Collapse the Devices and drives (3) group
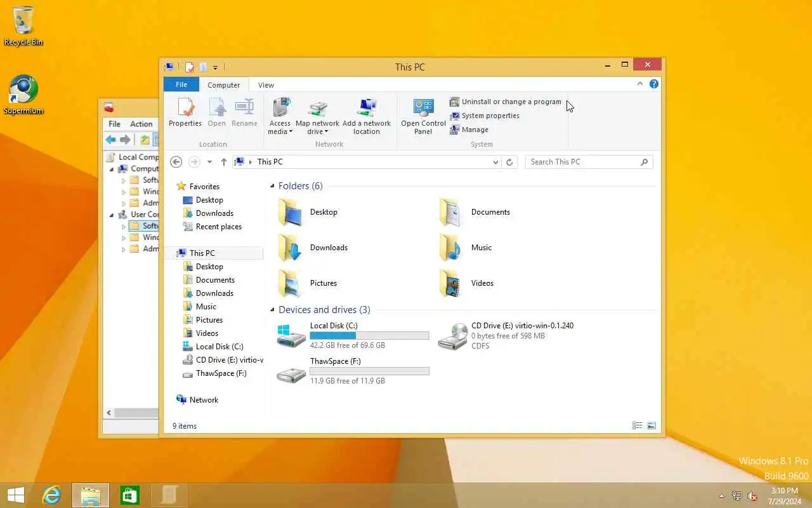 pos(272,310)
